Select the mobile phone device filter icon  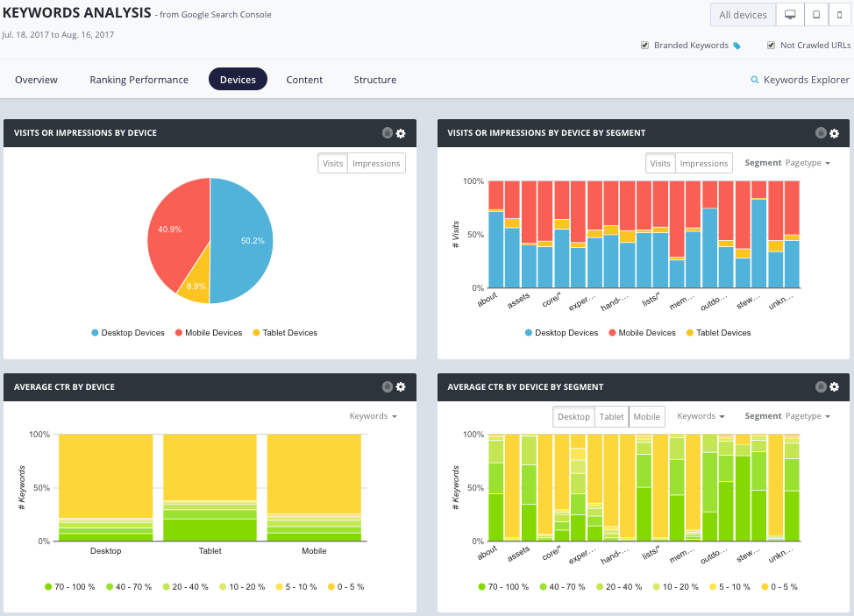[839, 15]
